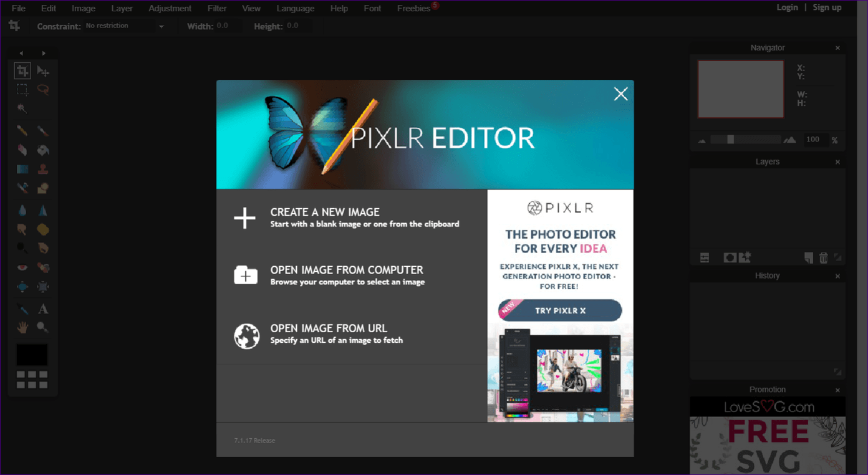
Task: Open the Edit menu
Action: click(x=49, y=8)
